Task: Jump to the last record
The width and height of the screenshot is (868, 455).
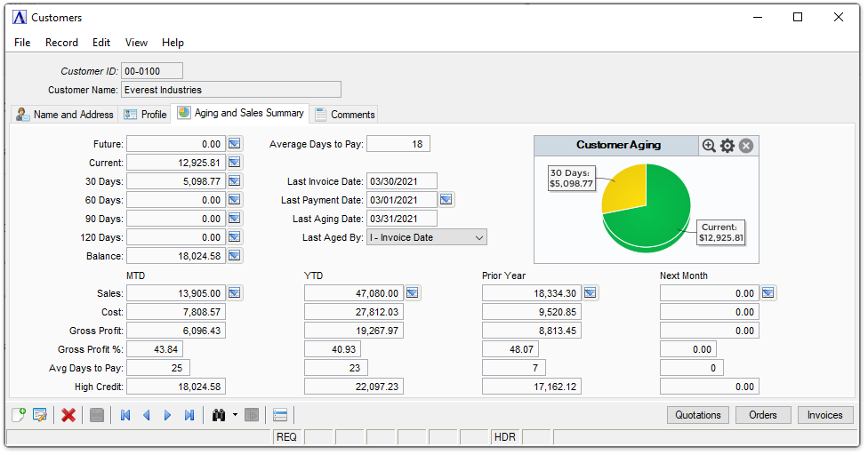Action: pyautogui.click(x=189, y=415)
